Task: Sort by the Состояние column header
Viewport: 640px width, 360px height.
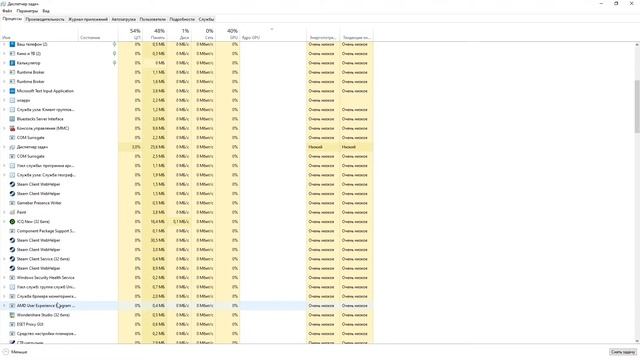Action: coord(98,34)
